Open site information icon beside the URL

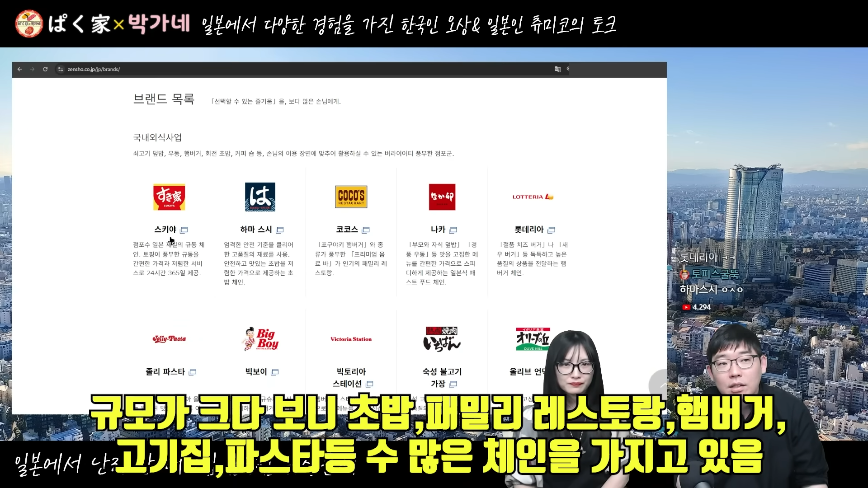pyautogui.click(x=61, y=69)
